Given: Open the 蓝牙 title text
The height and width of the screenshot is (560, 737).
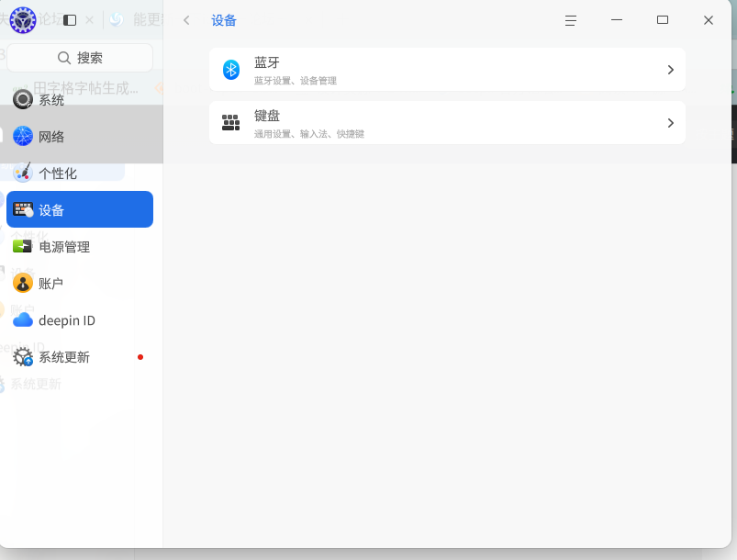Looking at the screenshot, I should (267, 62).
